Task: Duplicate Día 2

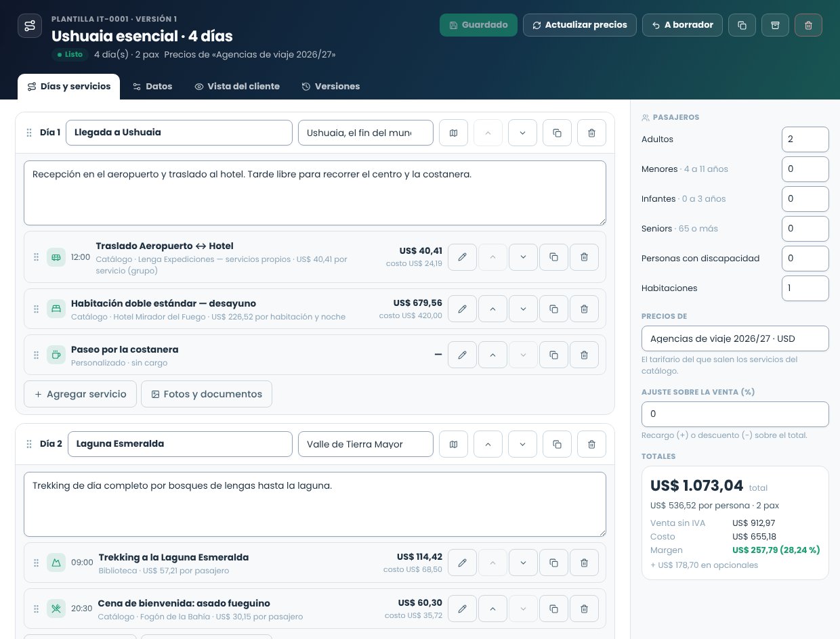Action: pyautogui.click(x=557, y=444)
